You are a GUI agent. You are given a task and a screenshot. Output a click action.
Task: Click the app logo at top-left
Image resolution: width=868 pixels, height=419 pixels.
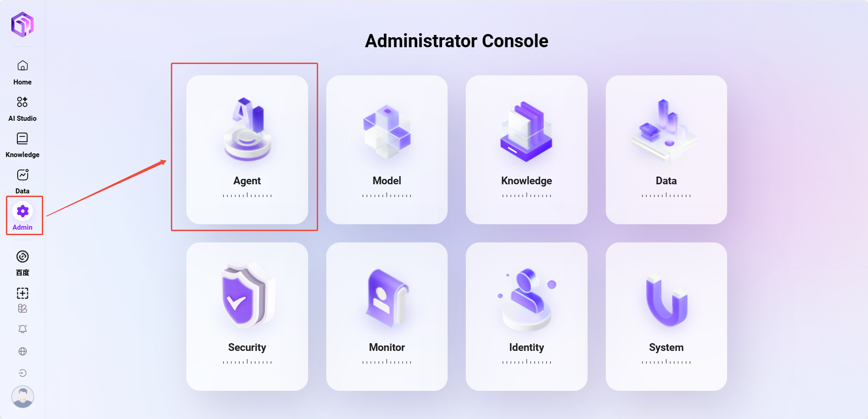coord(22,25)
